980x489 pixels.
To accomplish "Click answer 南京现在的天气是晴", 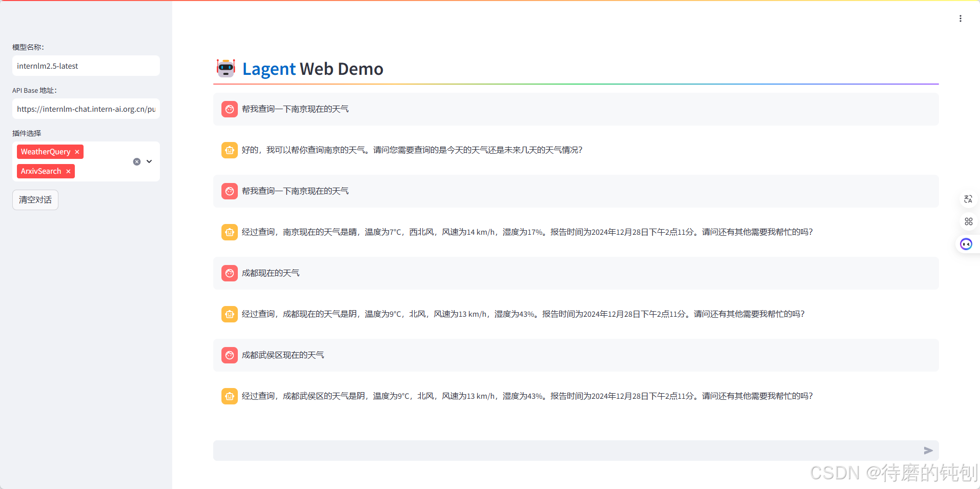I will tap(527, 232).
